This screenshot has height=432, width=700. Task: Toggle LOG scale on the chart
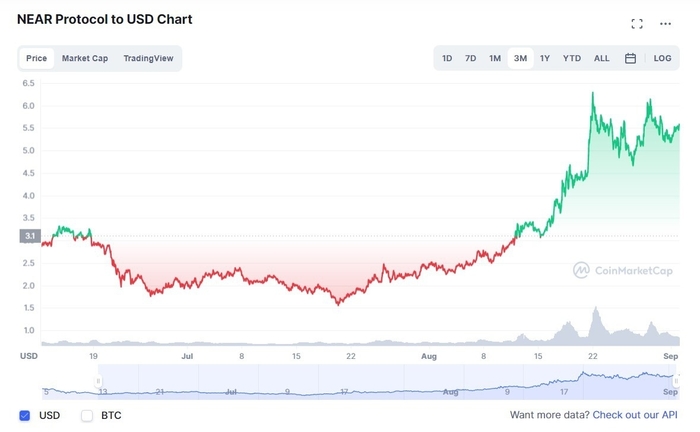click(x=662, y=58)
